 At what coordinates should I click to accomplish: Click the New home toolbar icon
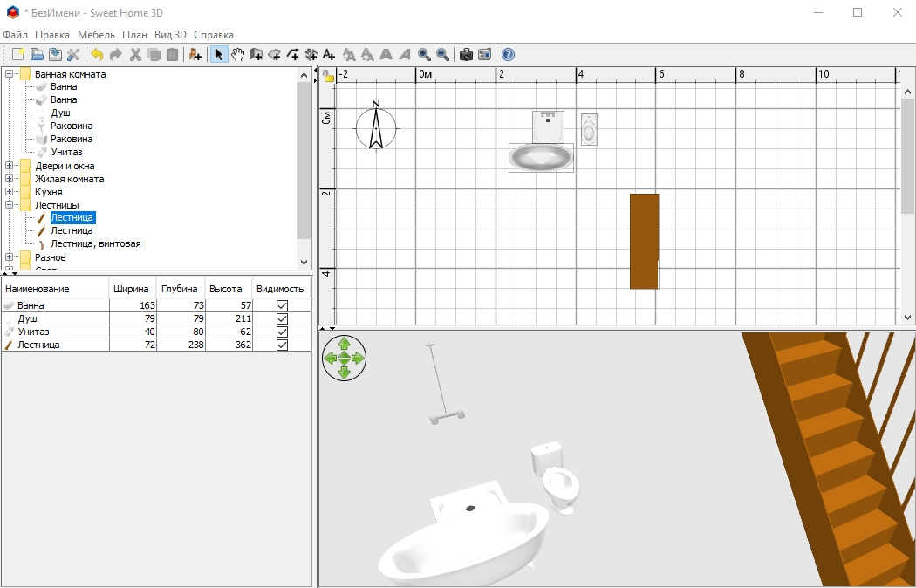point(17,55)
